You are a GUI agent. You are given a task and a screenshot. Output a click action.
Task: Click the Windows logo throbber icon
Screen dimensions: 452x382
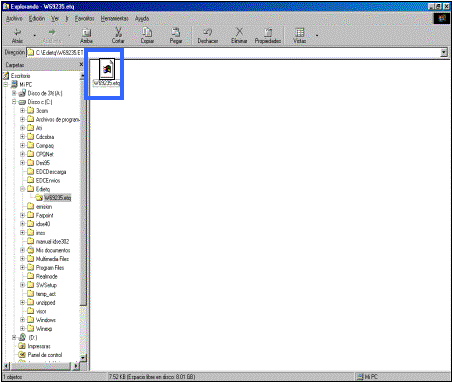click(x=442, y=18)
